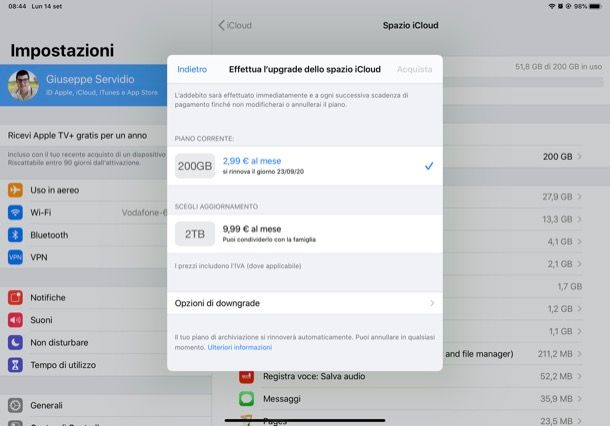Tap the Non disturbare moon icon

[x=15, y=342]
